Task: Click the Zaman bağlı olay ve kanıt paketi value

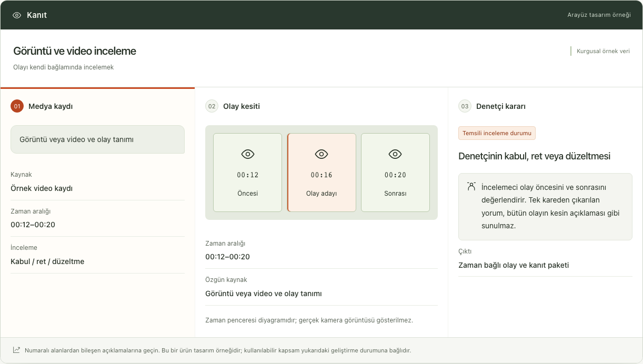Action: (514, 265)
